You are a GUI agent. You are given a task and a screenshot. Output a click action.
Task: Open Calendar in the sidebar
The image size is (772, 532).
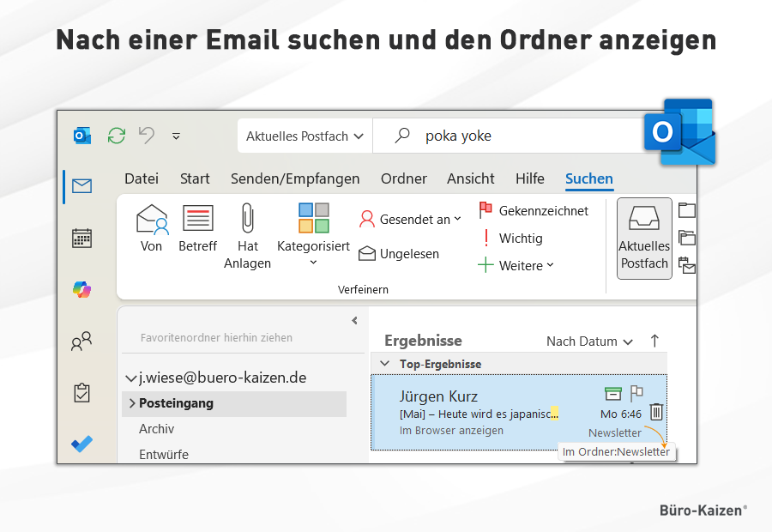(x=81, y=238)
